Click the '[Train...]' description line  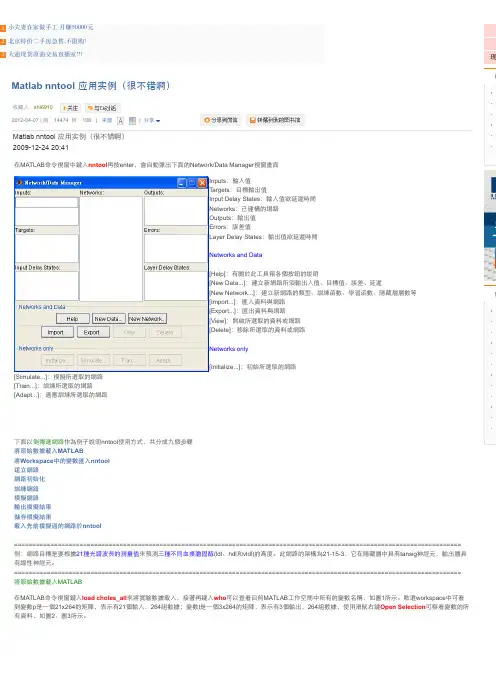point(53,386)
